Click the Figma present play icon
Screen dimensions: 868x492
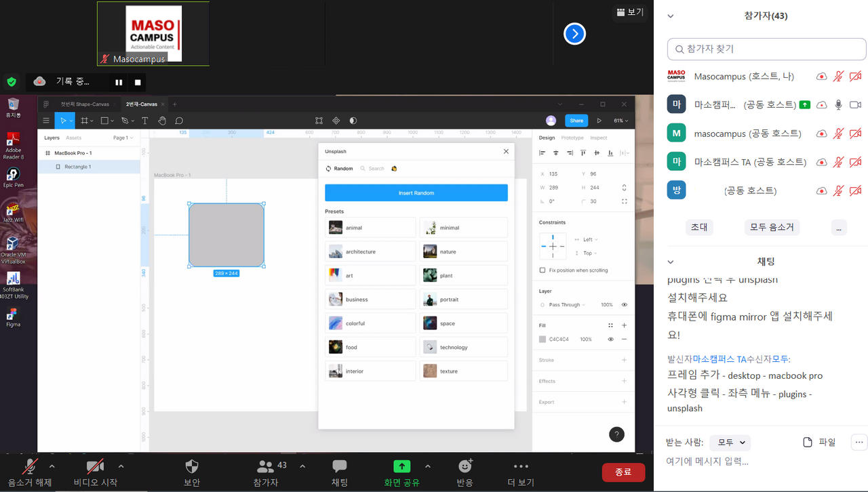point(599,121)
